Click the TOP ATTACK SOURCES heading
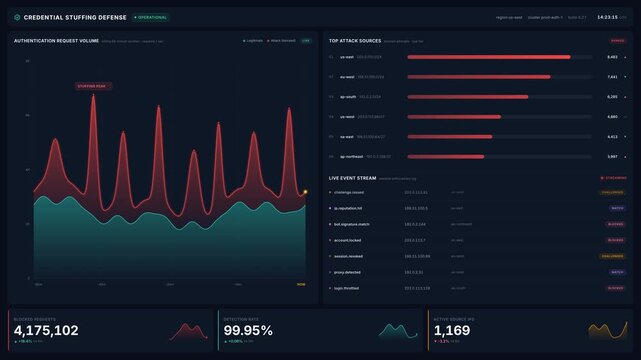Image resolution: width=641 pixels, height=360 pixels. [x=355, y=41]
